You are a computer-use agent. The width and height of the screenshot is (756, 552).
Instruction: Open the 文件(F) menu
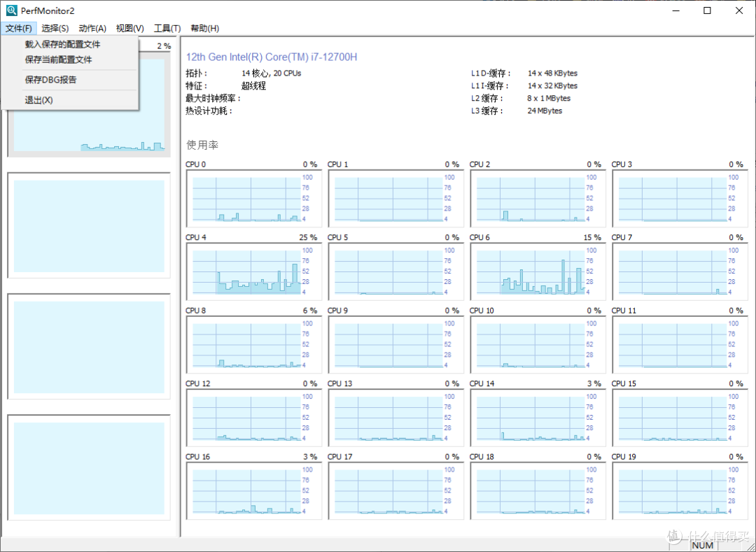[18, 28]
